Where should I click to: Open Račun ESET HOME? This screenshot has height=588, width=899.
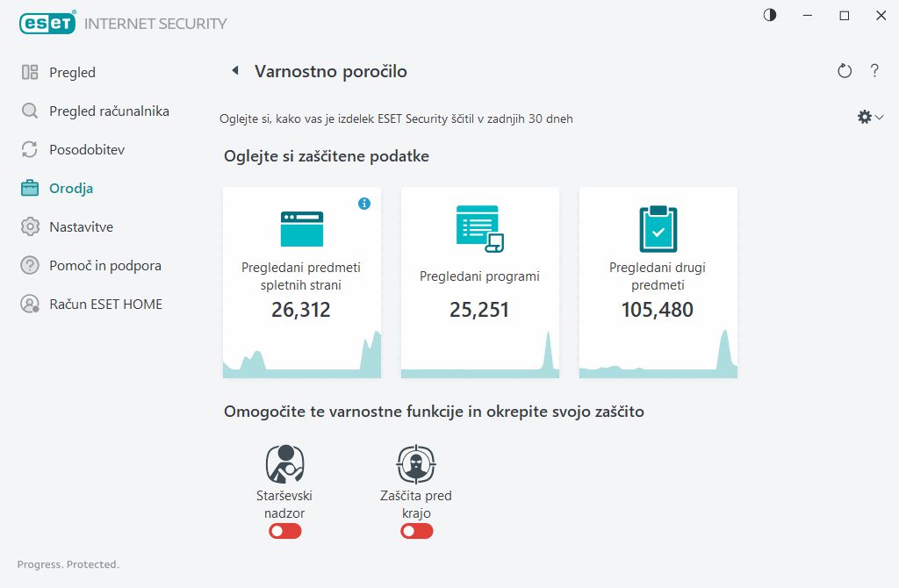pos(105,305)
